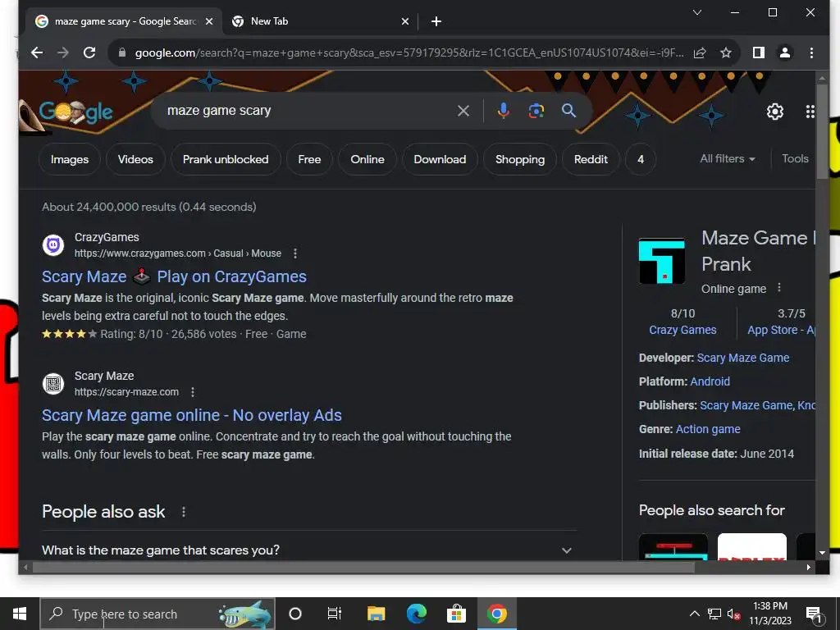Reload the current page

[89, 52]
